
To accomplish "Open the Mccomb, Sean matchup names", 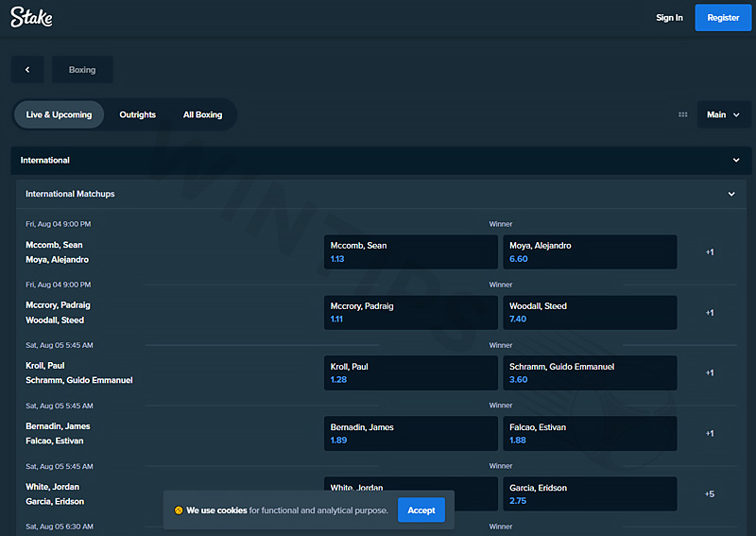I will click(x=54, y=245).
